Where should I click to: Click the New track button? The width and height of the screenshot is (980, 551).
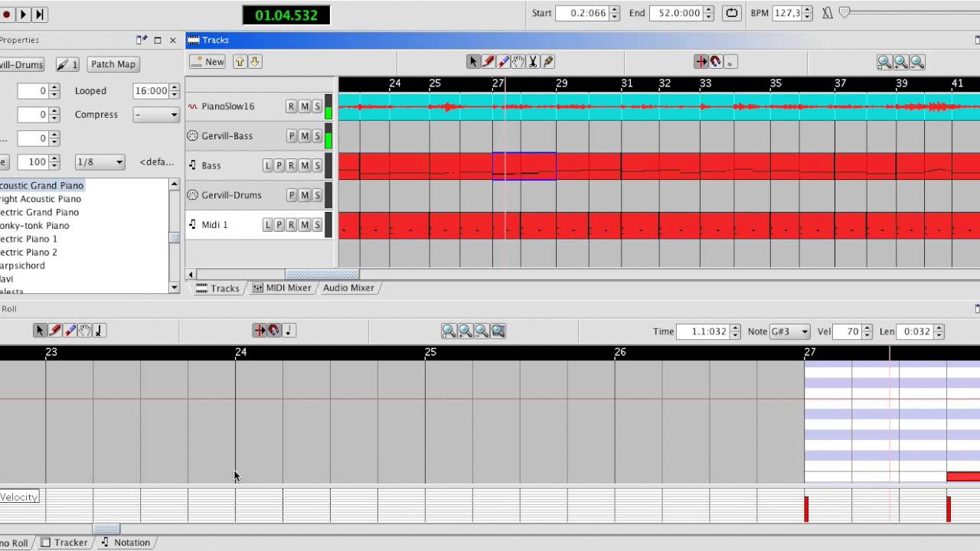pyautogui.click(x=207, y=62)
